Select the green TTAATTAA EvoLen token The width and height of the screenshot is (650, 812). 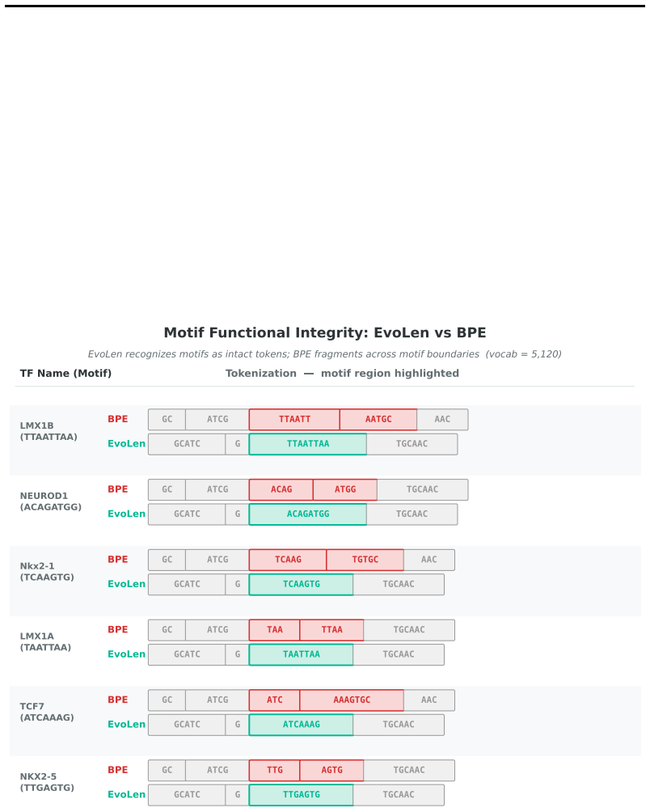click(308, 444)
